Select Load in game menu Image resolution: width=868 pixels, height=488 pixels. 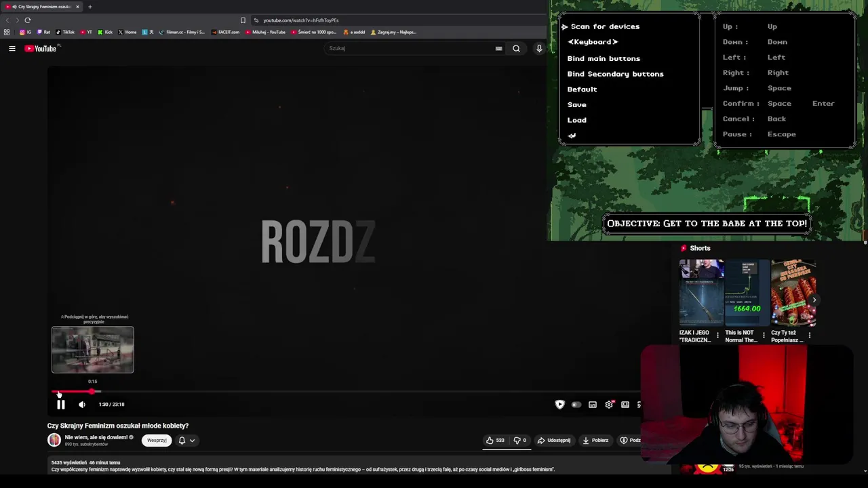pyautogui.click(x=576, y=120)
